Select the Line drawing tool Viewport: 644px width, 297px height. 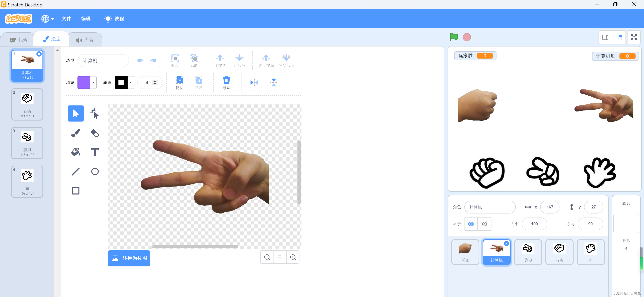(75, 171)
